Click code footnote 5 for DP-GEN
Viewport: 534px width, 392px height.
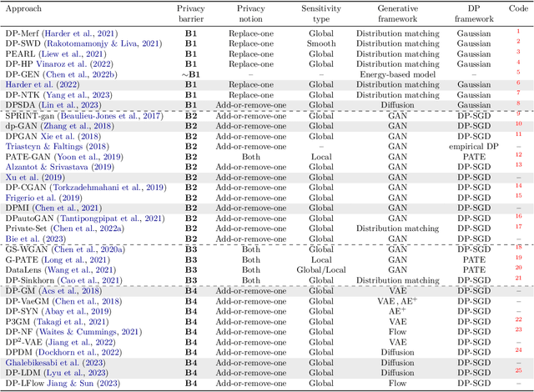click(x=518, y=72)
